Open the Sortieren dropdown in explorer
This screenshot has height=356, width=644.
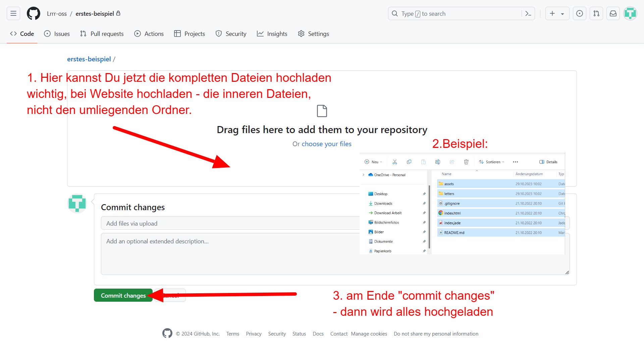[492, 162]
